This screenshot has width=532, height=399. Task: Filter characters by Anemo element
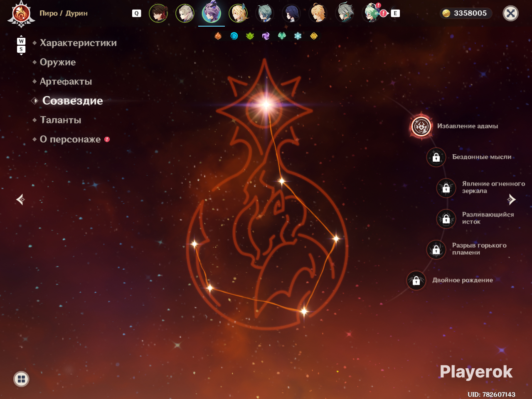pyautogui.click(x=282, y=36)
